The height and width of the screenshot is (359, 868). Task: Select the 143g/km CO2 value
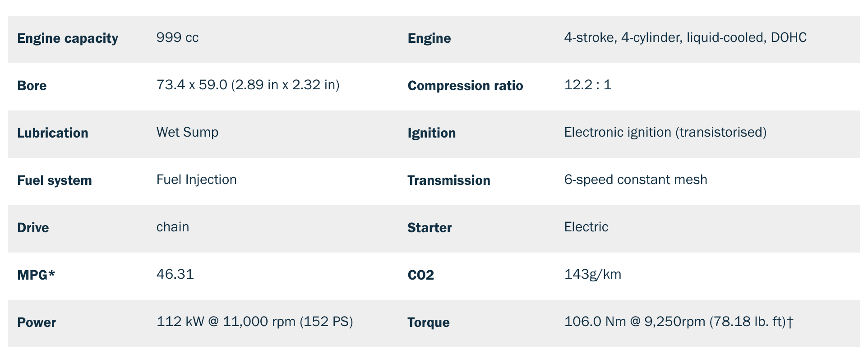pos(593,274)
